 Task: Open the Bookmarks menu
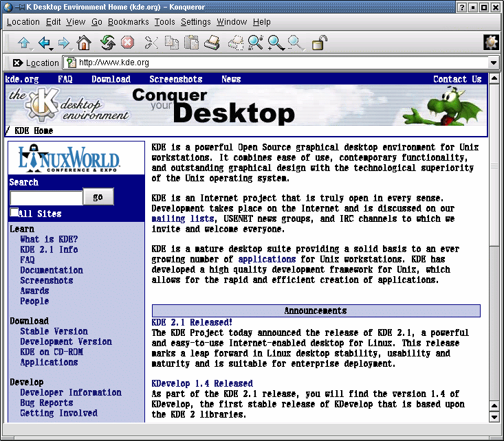click(x=129, y=22)
